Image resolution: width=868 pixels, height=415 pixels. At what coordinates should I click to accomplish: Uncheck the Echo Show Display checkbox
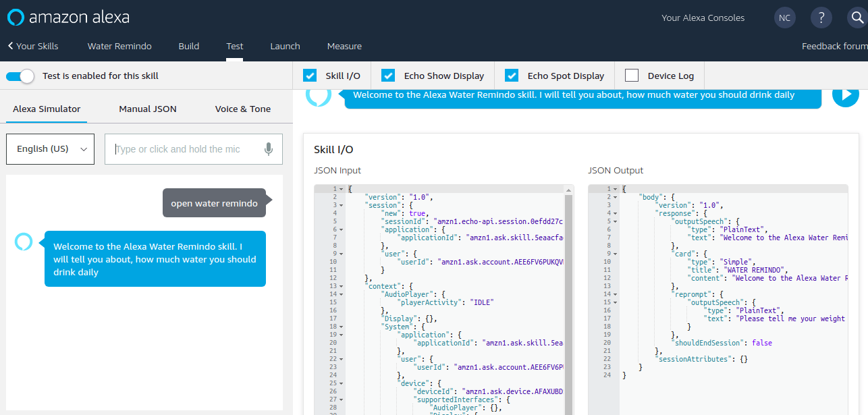coord(388,76)
